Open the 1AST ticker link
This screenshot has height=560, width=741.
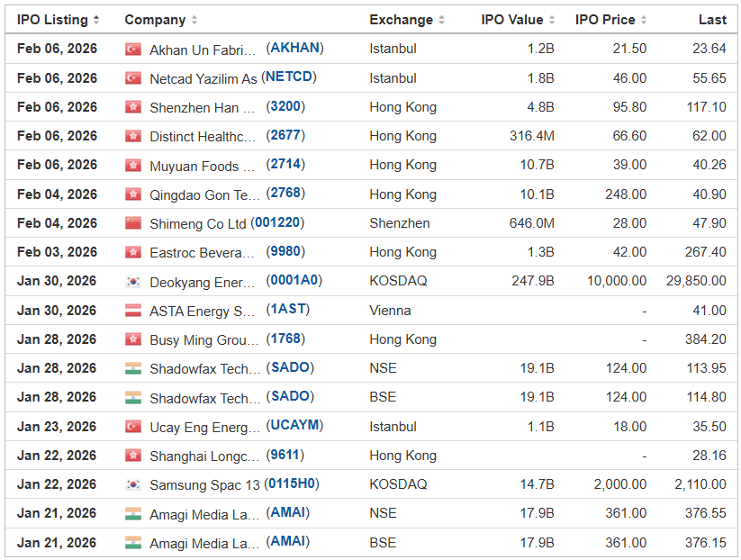pyautogui.click(x=288, y=309)
